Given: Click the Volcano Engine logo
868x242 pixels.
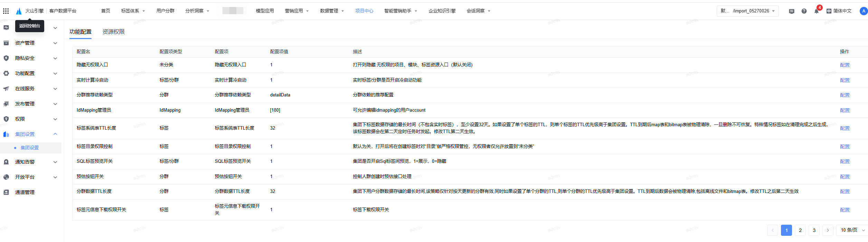Looking at the screenshot, I should click(19, 11).
